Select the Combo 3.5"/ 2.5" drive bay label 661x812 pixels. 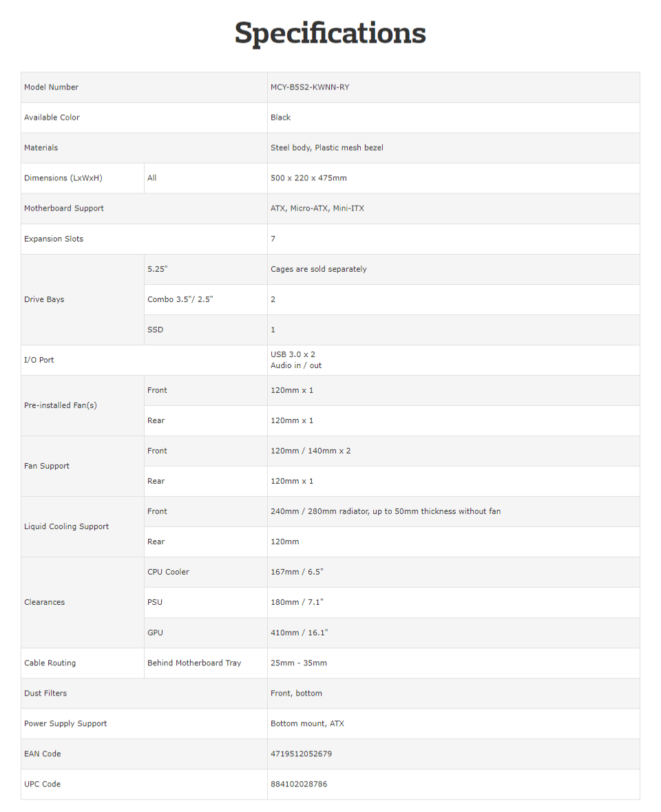click(180, 299)
